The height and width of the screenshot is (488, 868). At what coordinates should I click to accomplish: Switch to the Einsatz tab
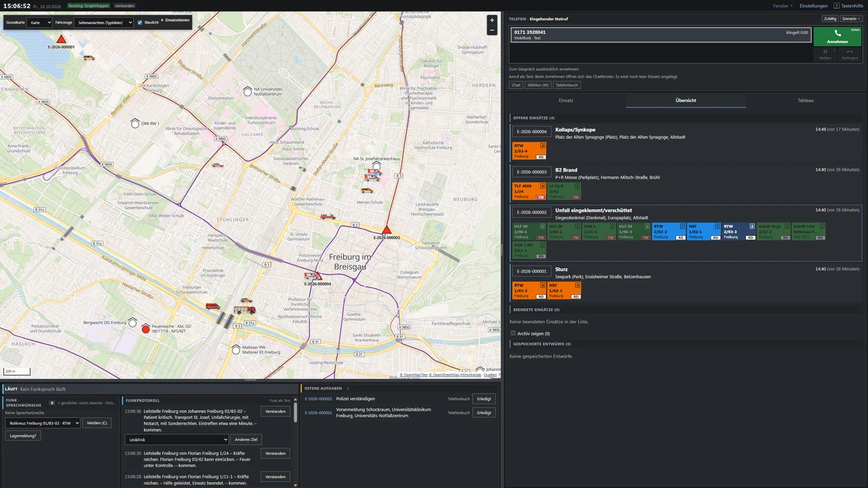[566, 100]
